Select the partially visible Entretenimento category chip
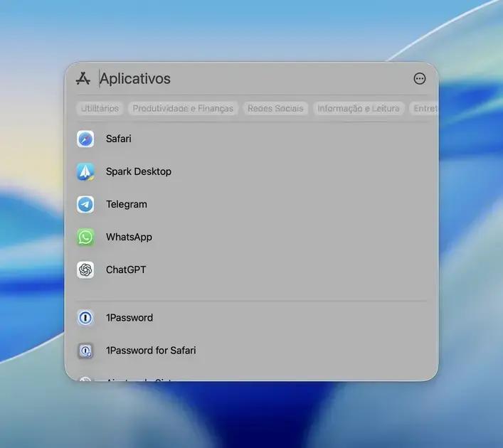The width and height of the screenshot is (503, 448). pos(425,109)
